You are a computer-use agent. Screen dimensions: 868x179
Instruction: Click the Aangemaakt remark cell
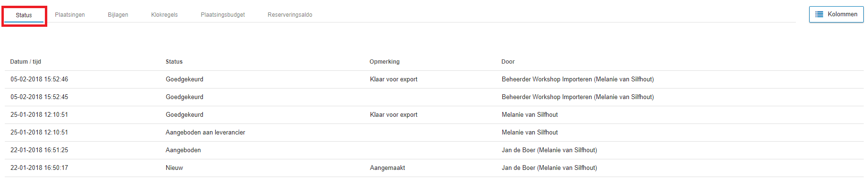coord(387,168)
